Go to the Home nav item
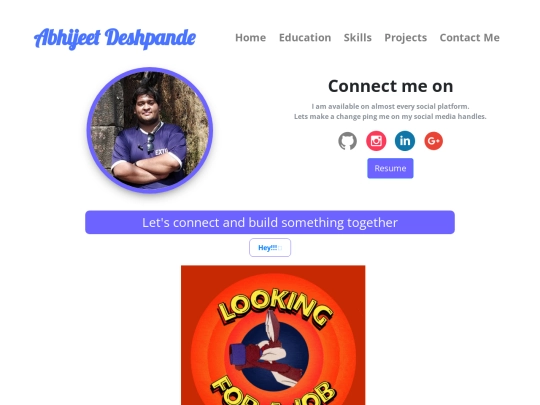 tap(250, 37)
